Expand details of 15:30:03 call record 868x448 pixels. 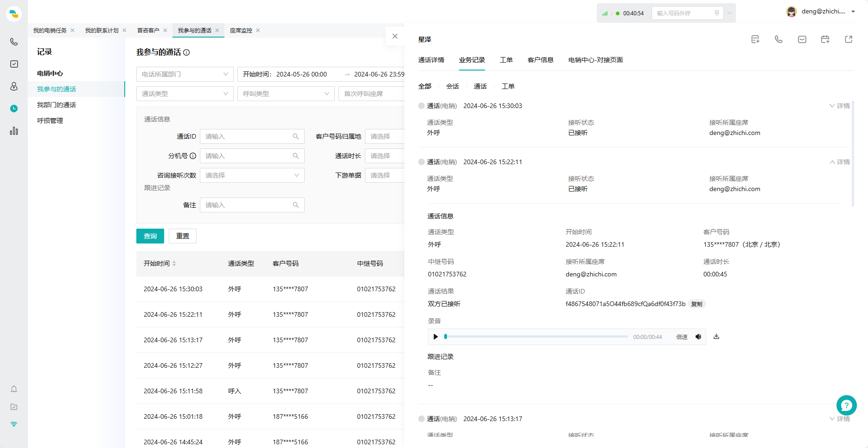coord(840,106)
